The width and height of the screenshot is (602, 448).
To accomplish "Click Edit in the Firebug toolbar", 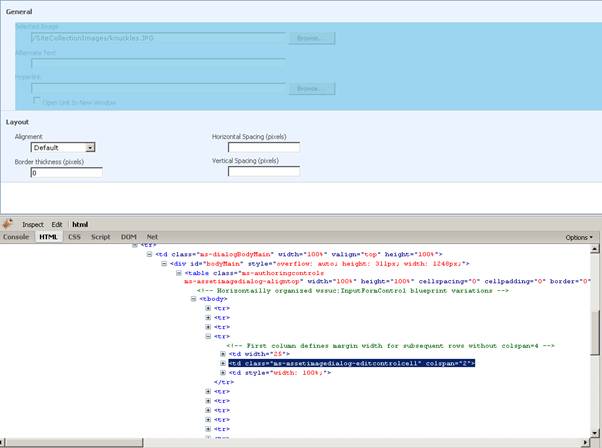I will 57,225.
